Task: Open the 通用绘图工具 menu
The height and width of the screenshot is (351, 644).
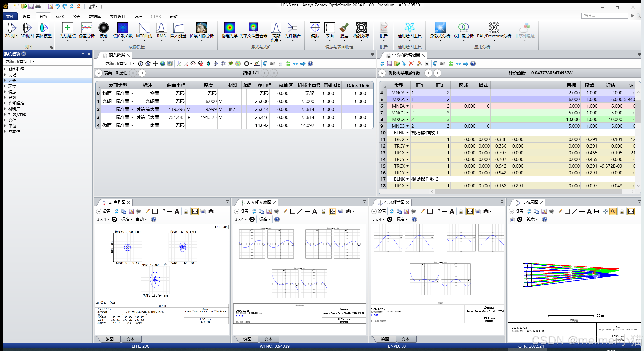Action: [x=410, y=32]
